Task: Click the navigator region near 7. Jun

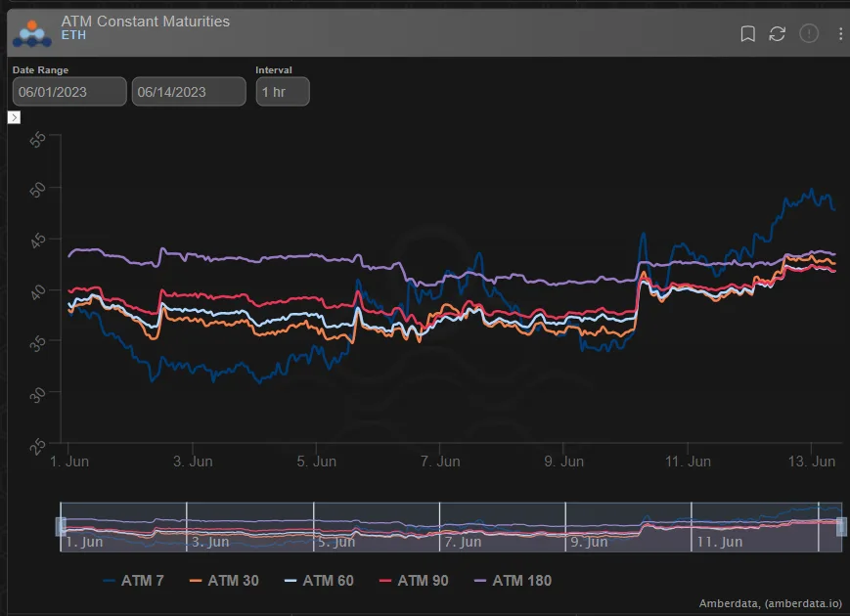Action: point(463,542)
